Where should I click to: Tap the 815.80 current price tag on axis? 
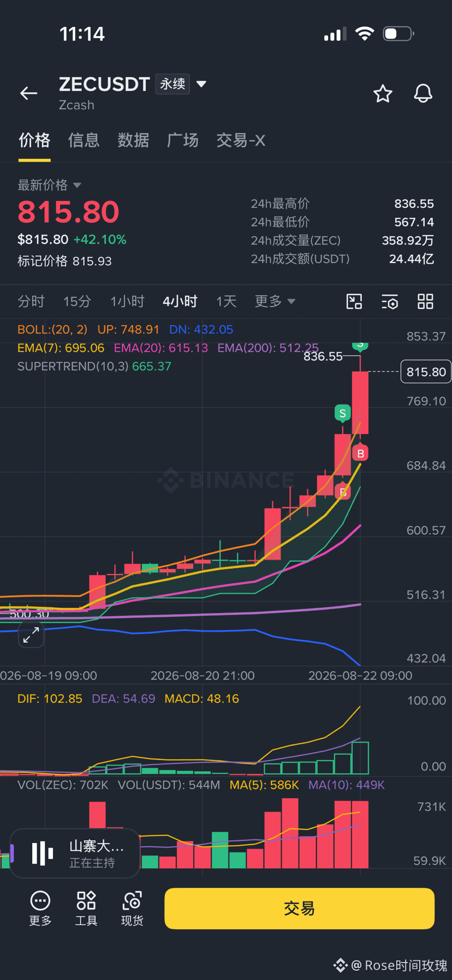(426, 372)
